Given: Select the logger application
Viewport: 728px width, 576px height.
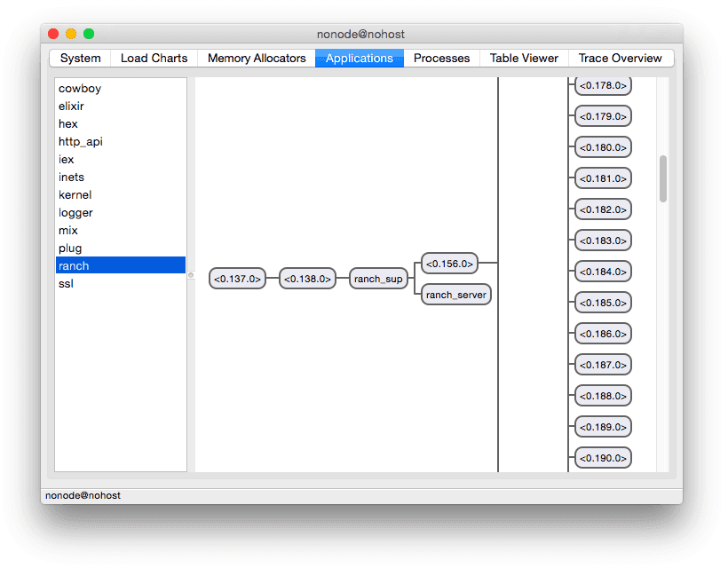Looking at the screenshot, I should click(x=75, y=213).
